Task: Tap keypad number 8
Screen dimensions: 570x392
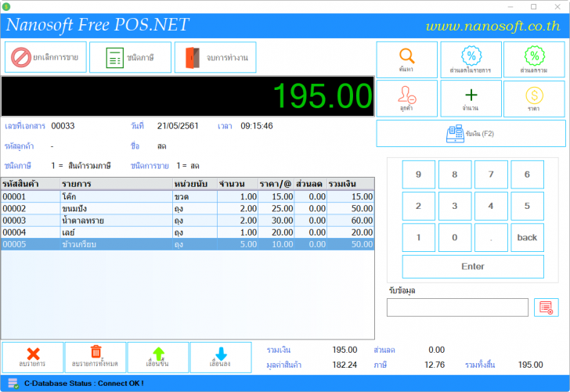Action: pos(455,174)
